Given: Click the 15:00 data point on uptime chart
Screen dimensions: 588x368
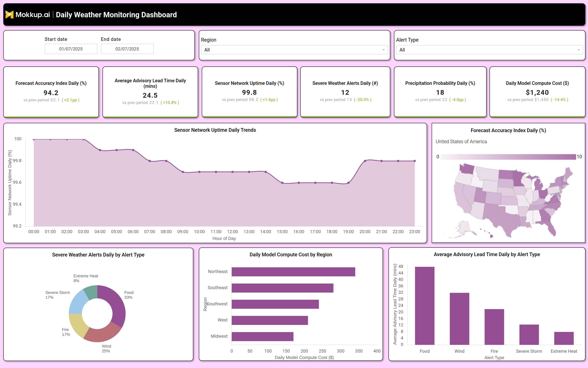Looking at the screenshot, I should click(x=282, y=183).
